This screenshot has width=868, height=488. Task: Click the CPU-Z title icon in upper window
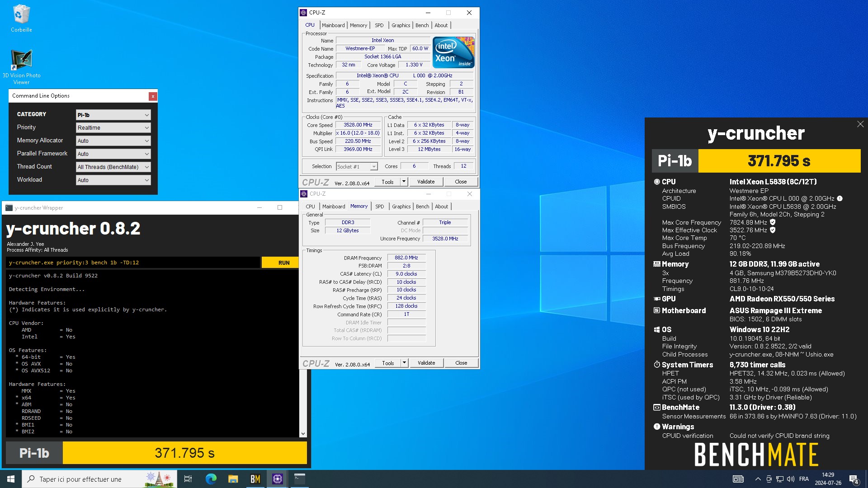304,13
